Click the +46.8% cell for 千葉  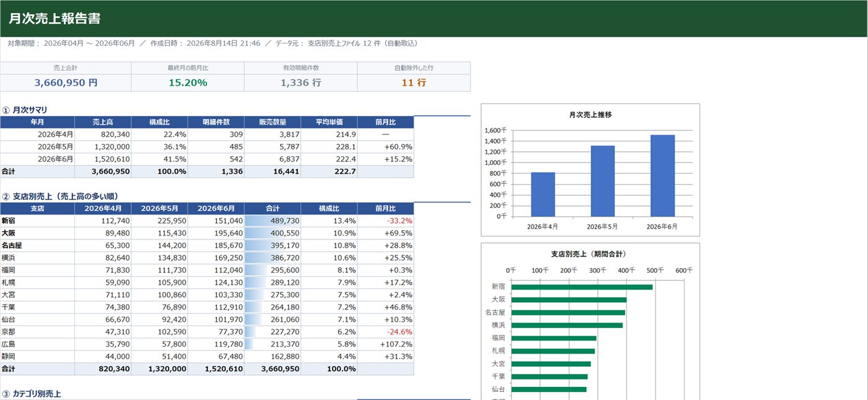click(386, 307)
